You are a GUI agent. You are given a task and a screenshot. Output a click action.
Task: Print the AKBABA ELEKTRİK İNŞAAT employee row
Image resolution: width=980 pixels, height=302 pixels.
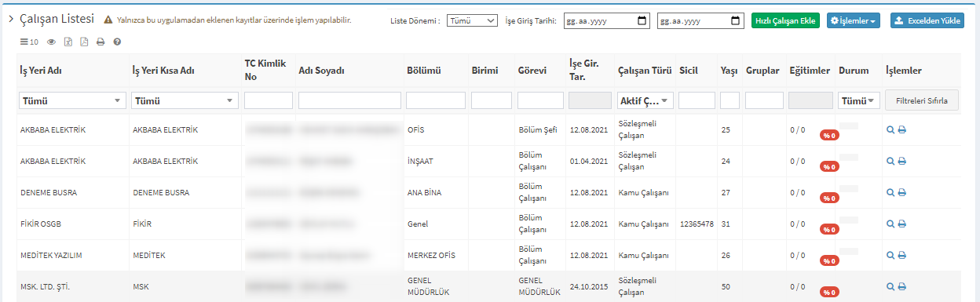coord(901,161)
